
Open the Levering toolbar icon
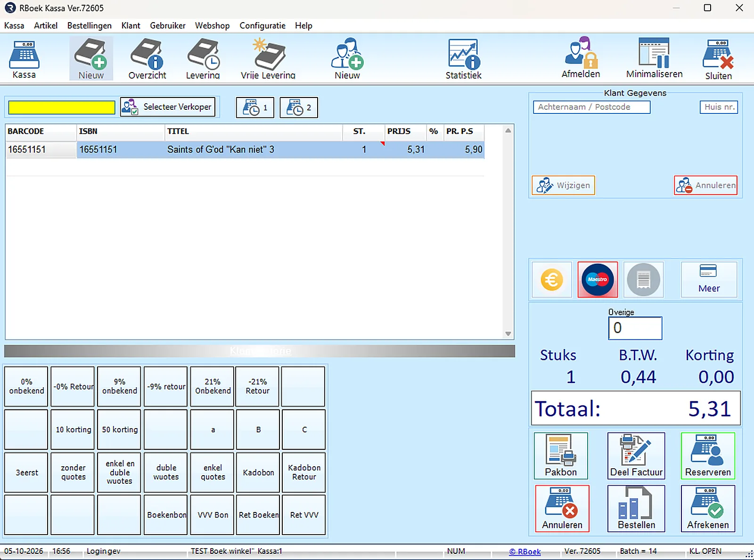point(203,59)
